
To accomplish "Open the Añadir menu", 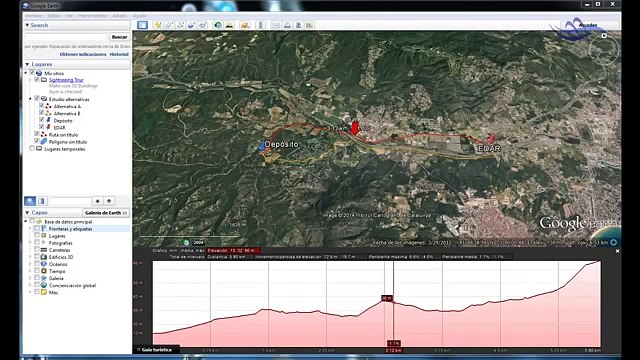I will tap(120, 16).
